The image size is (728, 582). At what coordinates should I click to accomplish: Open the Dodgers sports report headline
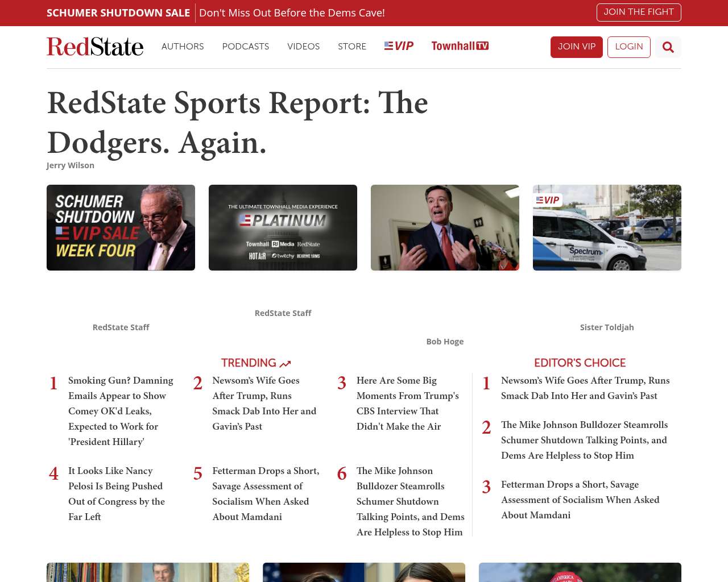pos(237,122)
